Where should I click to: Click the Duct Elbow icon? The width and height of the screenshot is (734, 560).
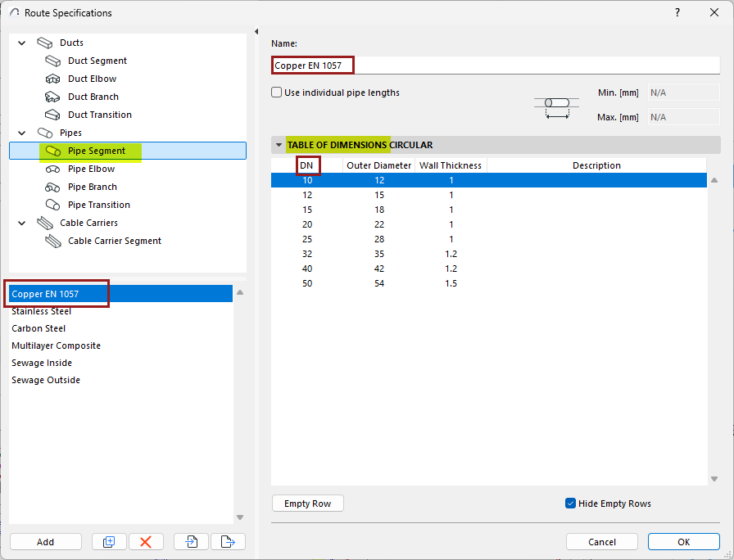coord(53,79)
